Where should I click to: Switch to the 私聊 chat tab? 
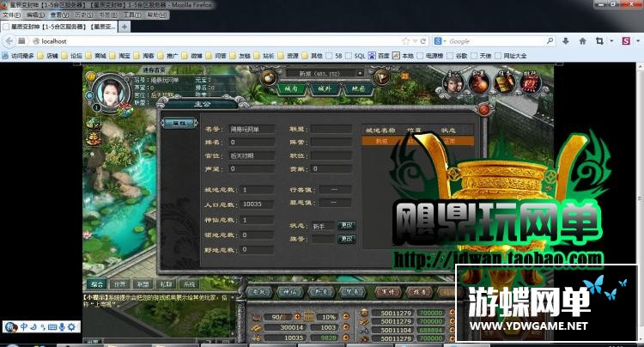(167, 283)
